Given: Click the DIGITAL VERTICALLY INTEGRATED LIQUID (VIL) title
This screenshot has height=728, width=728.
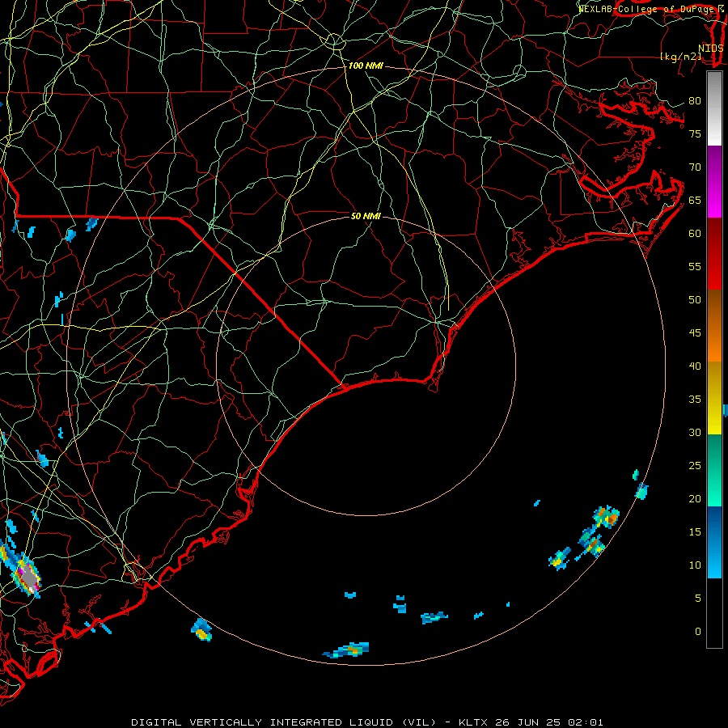Looking at the screenshot, I should 283,722.
